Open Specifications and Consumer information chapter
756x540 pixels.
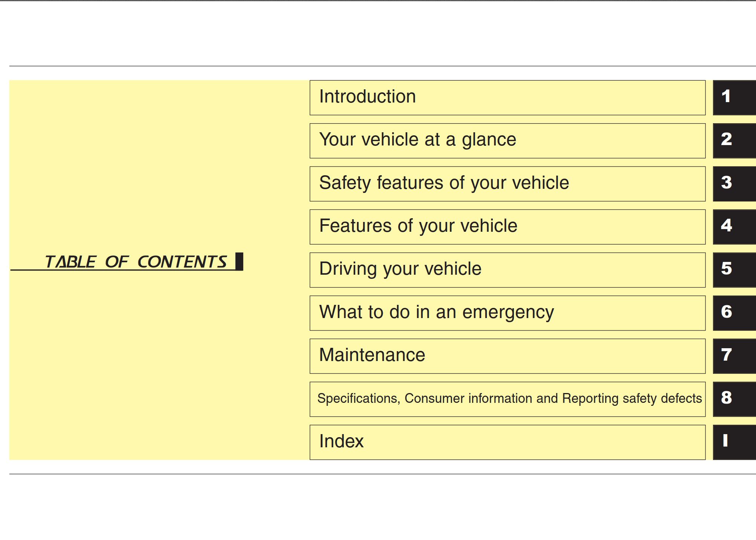click(x=507, y=399)
